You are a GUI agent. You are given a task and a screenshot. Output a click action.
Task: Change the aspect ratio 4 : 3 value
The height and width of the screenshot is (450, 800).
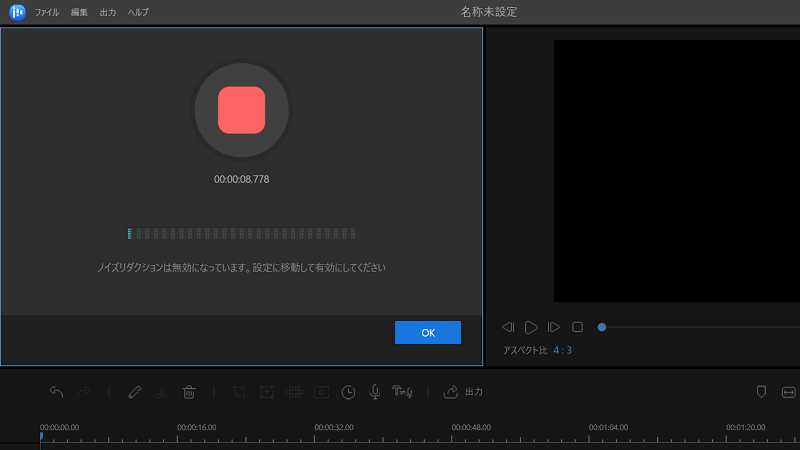(563, 351)
